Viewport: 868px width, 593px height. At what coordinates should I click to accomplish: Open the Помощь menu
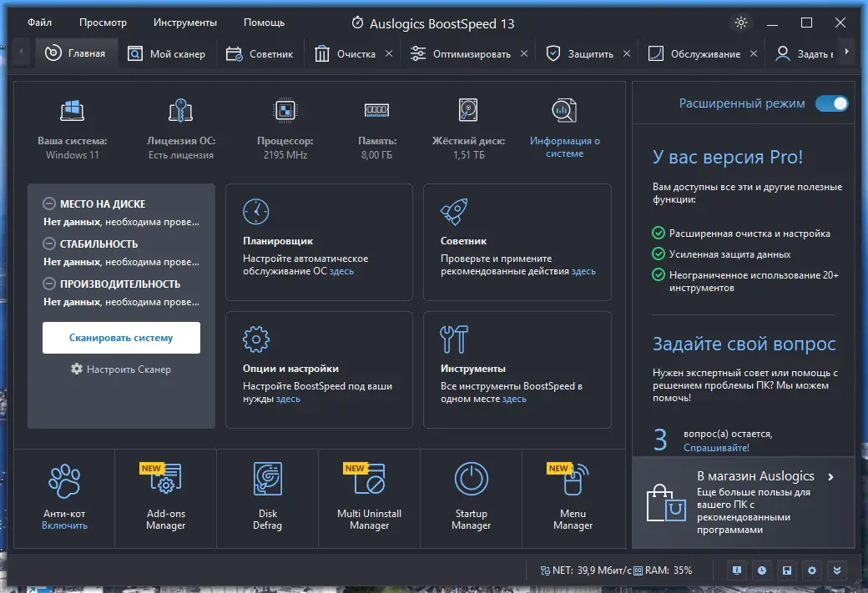(x=264, y=23)
